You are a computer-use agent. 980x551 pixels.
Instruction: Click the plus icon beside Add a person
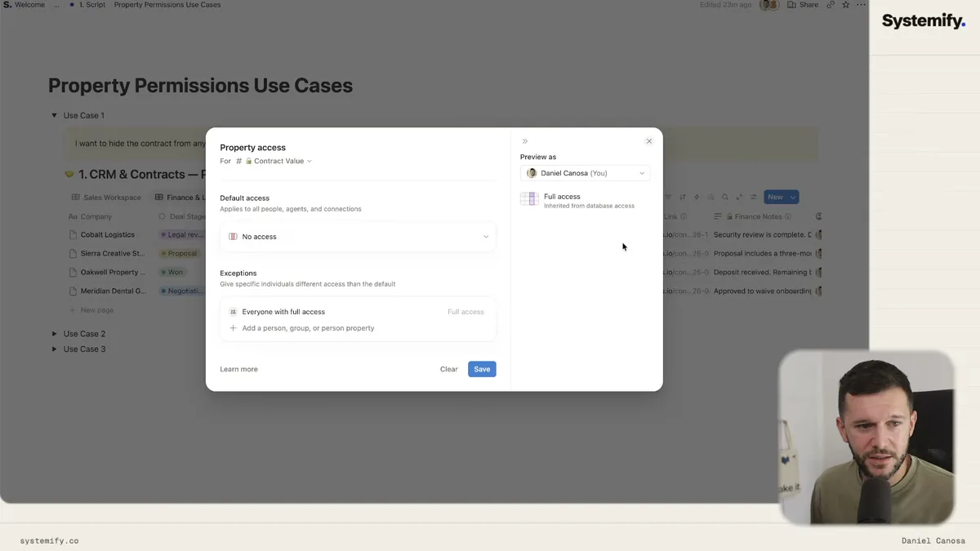point(233,328)
